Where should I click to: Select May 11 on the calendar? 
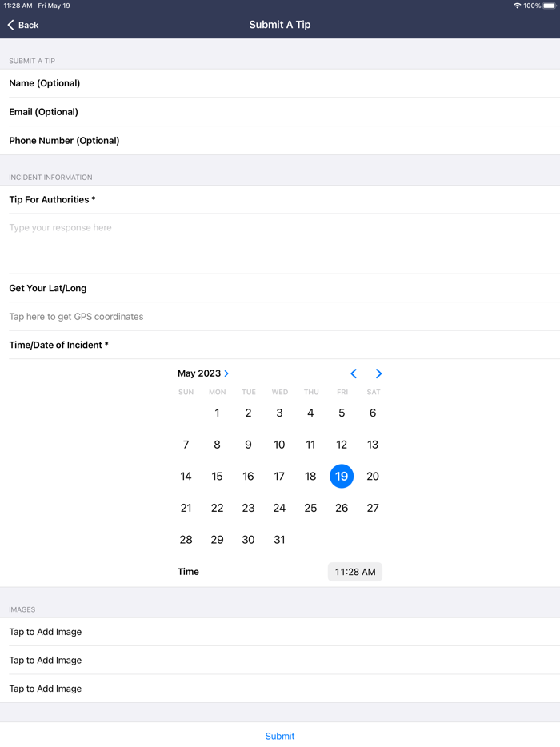[310, 445]
